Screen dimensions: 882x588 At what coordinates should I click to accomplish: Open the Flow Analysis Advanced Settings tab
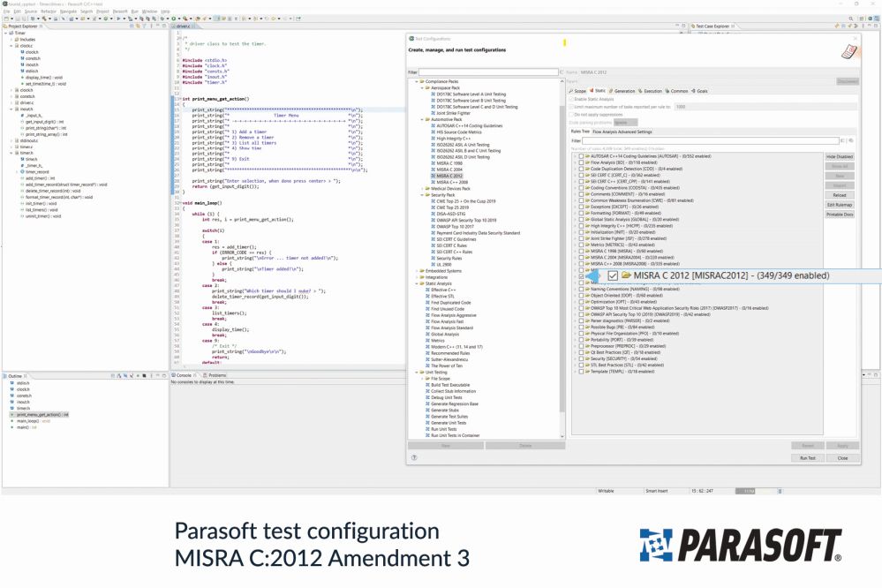(622, 132)
